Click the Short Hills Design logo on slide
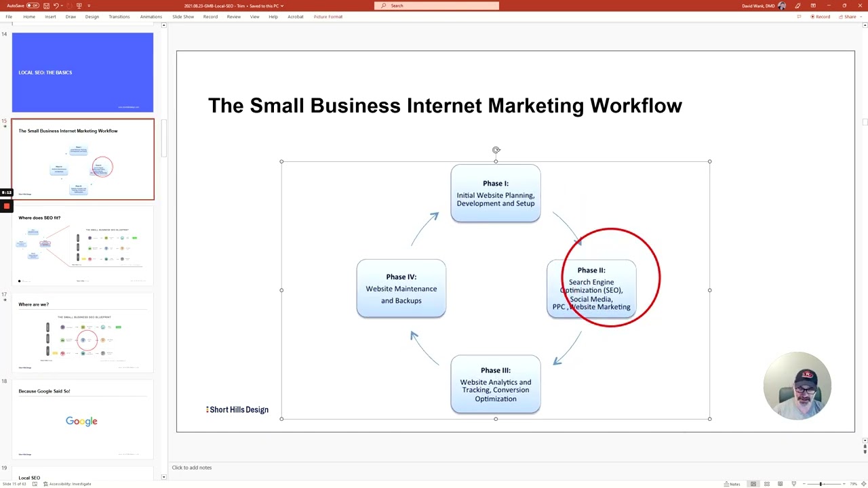 (237, 409)
